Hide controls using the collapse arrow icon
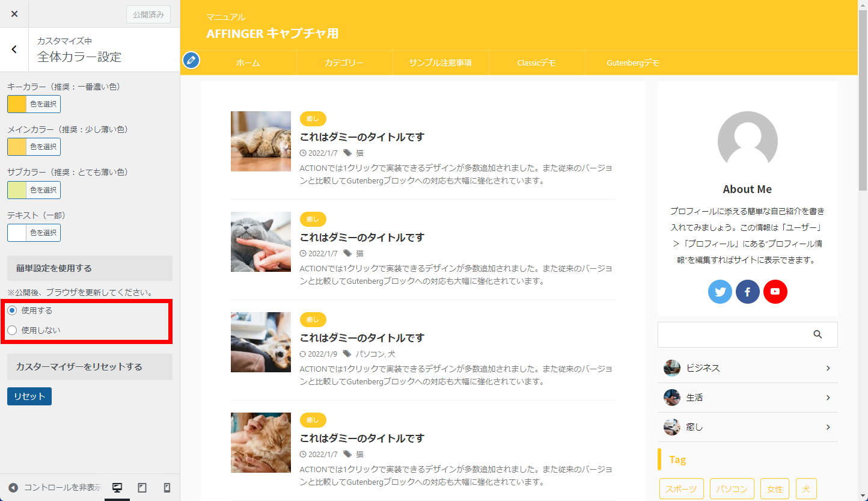 click(x=13, y=488)
